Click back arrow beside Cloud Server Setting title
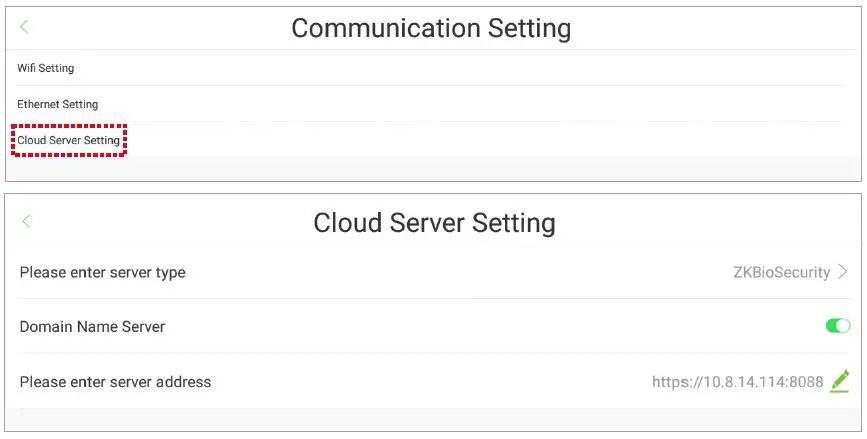 pos(26,221)
